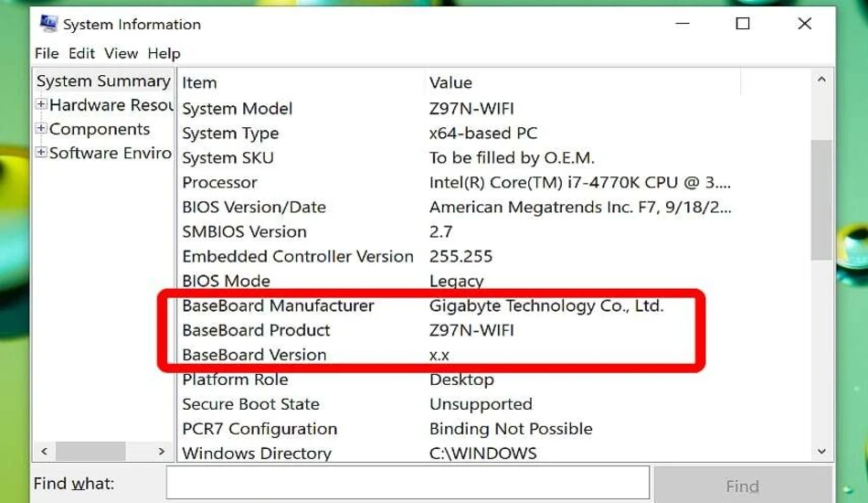Open the View menu
This screenshot has height=503, width=868.
tap(121, 53)
